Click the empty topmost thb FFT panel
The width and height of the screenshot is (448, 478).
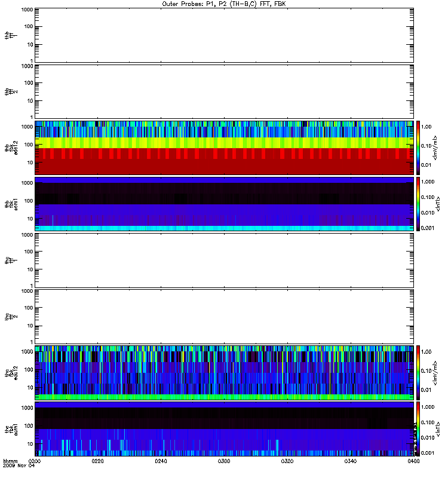point(224,35)
